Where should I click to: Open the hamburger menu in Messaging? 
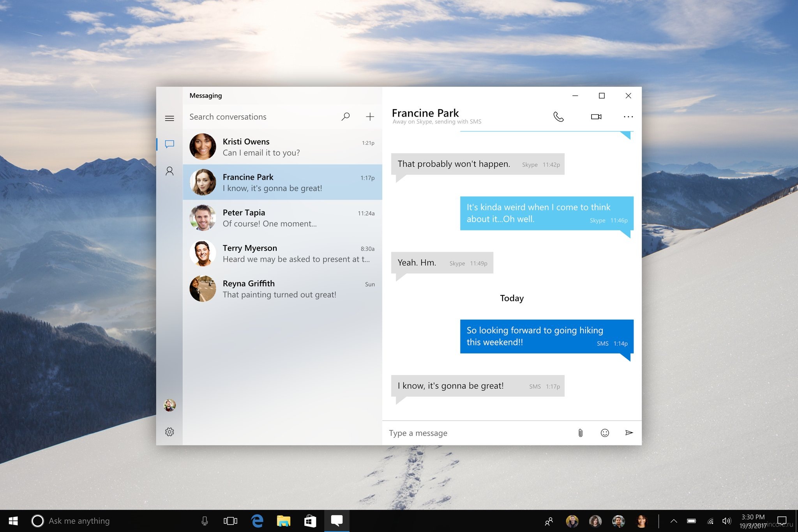[169, 118]
